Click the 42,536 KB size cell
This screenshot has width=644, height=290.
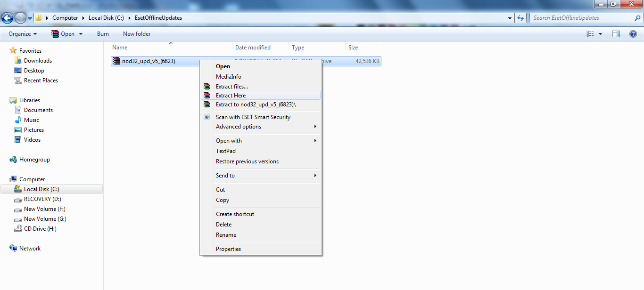tap(367, 61)
